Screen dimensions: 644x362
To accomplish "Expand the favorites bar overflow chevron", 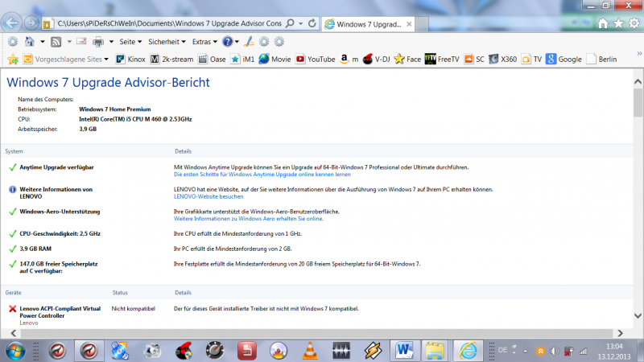I will (x=639, y=53).
